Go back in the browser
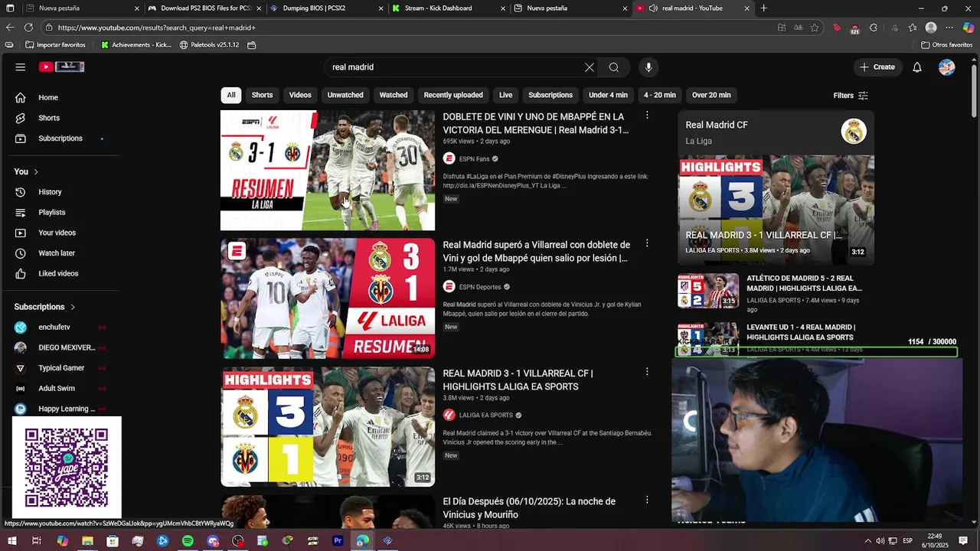Screen dimensions: 980x551 [x=10, y=28]
